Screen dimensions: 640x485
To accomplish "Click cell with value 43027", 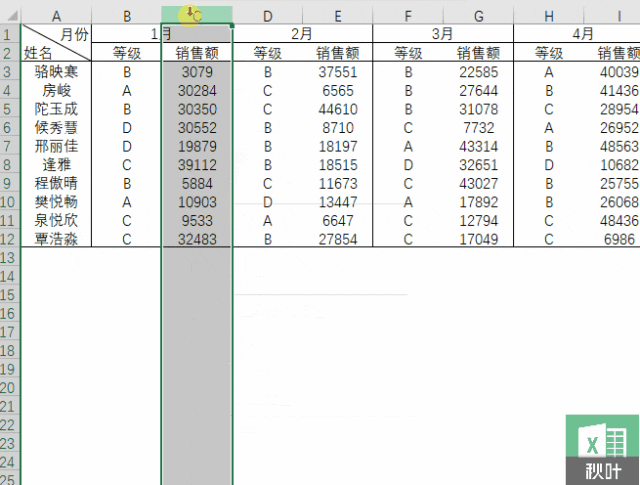I will 478,183.
